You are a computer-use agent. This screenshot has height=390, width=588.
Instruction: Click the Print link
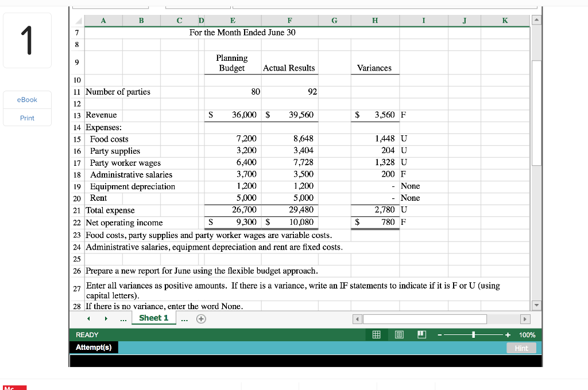[27, 118]
